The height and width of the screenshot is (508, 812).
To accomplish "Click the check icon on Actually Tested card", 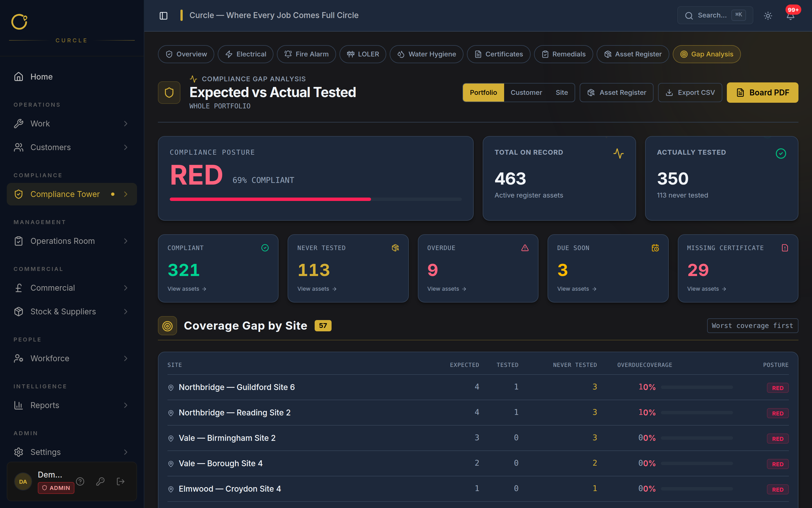I will pyautogui.click(x=781, y=154).
